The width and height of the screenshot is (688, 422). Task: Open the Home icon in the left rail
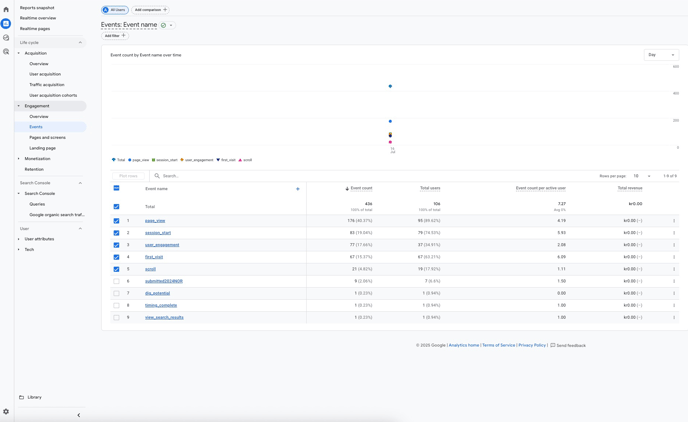[6, 9]
